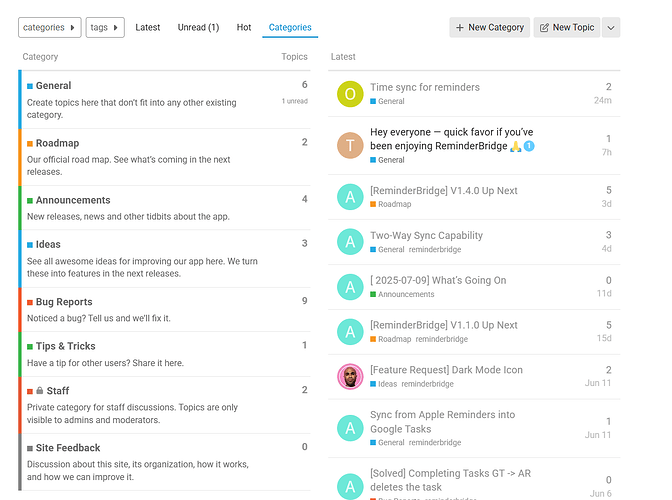Click the avatar 'T' on Hey everyone topic

coord(350,145)
